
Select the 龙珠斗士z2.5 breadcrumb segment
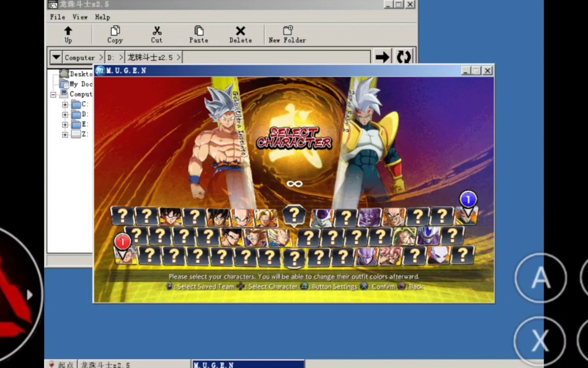(150, 57)
